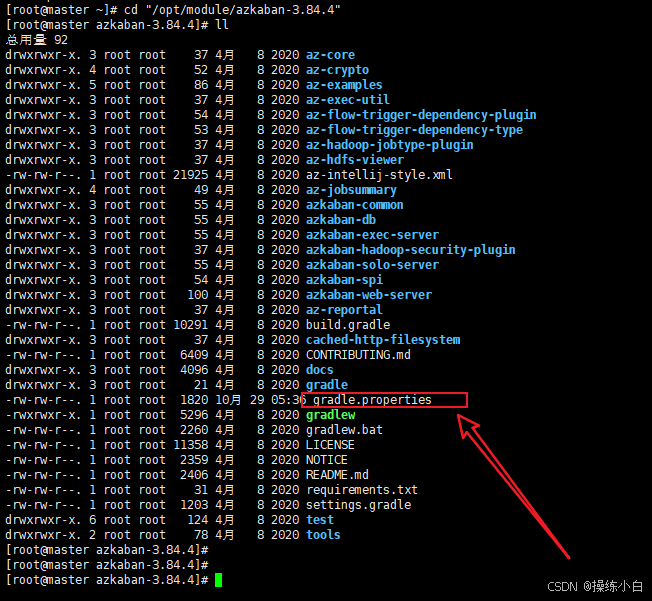Select the az-crypto directory entry
The width and height of the screenshot is (652, 601).
(337, 70)
